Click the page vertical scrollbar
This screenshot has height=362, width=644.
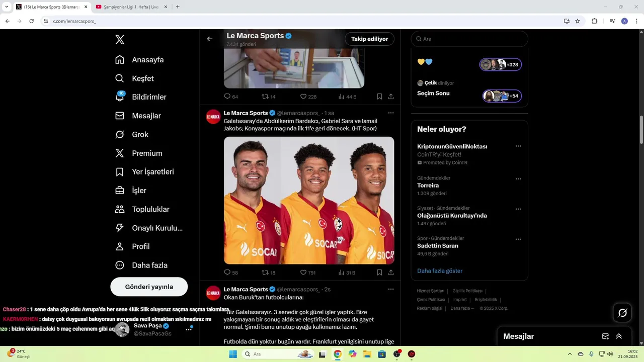641,129
